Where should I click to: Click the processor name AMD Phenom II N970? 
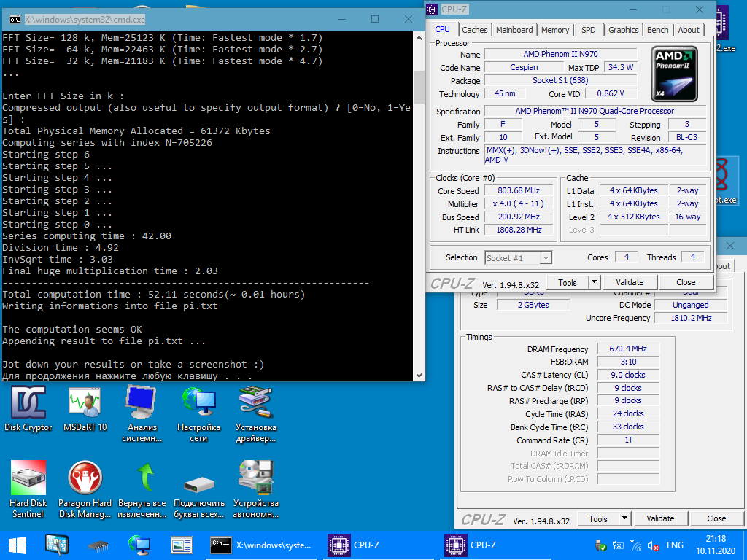[x=560, y=54]
